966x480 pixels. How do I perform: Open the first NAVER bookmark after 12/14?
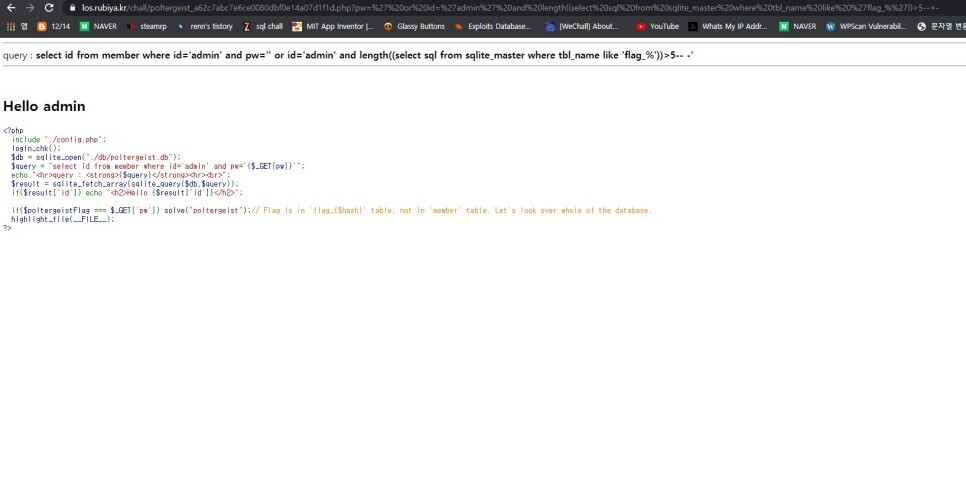[99, 26]
